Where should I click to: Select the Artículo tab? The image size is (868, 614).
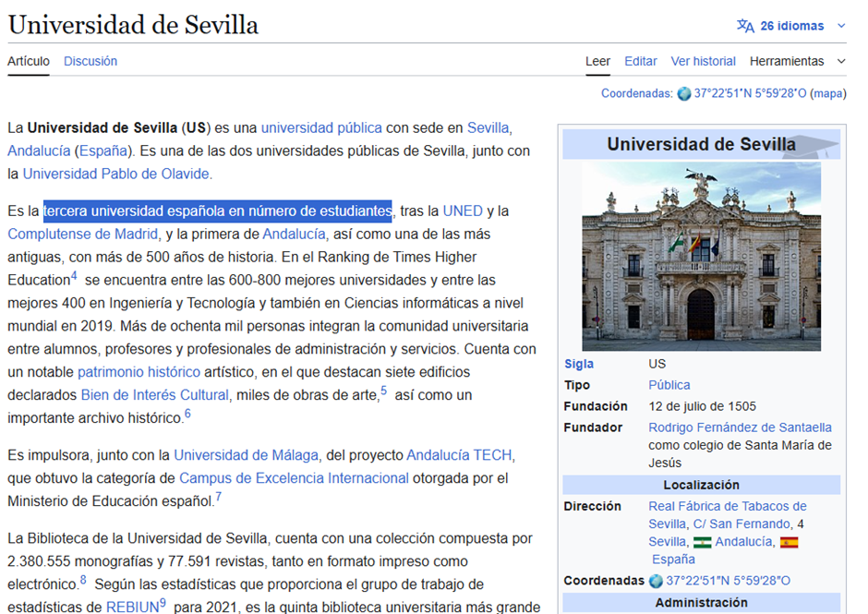[x=29, y=61]
